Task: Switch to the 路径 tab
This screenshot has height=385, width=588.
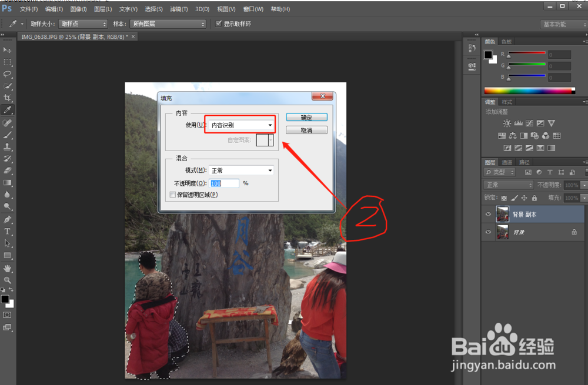Action: (x=524, y=162)
